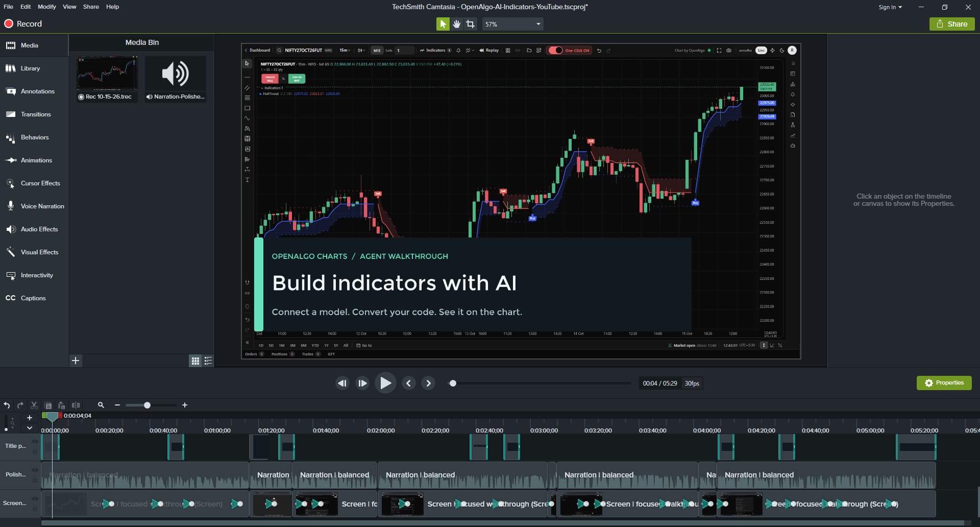Toggle visibility of the Polish narration track
The image size is (980, 527).
point(35,470)
